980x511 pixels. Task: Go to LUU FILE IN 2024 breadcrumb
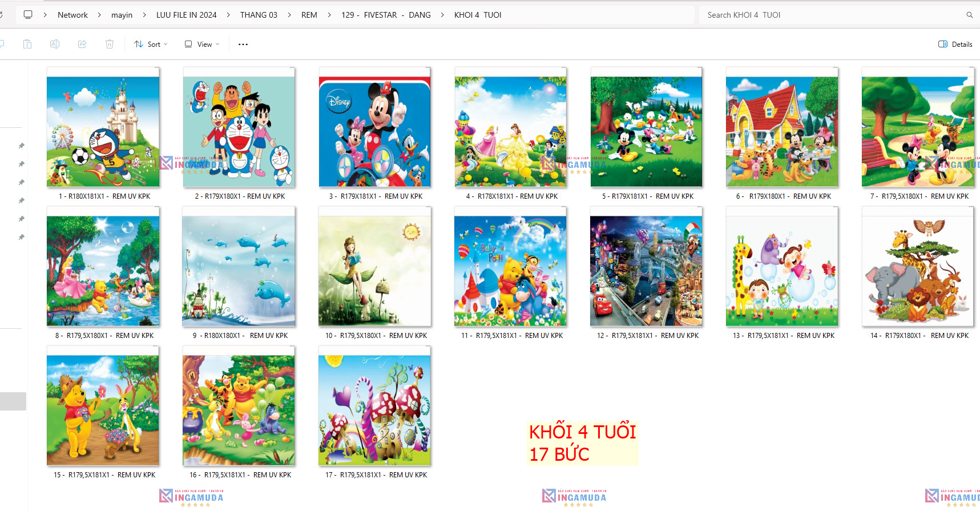(186, 15)
